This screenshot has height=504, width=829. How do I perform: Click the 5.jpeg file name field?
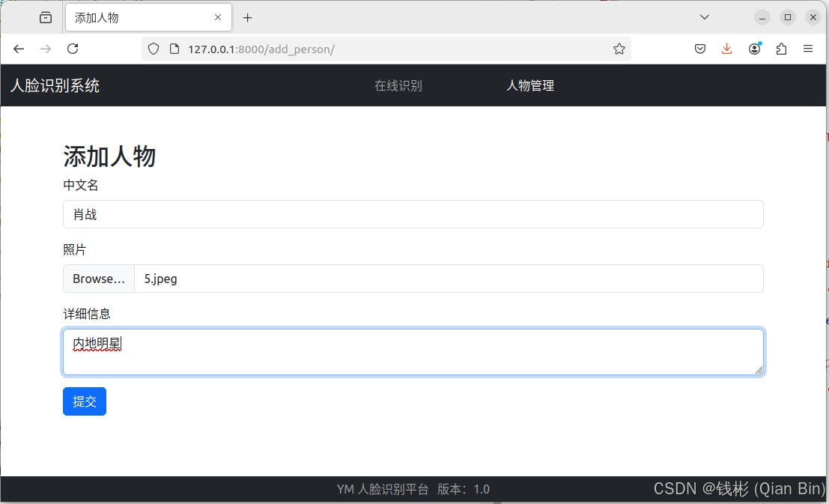[449, 279]
